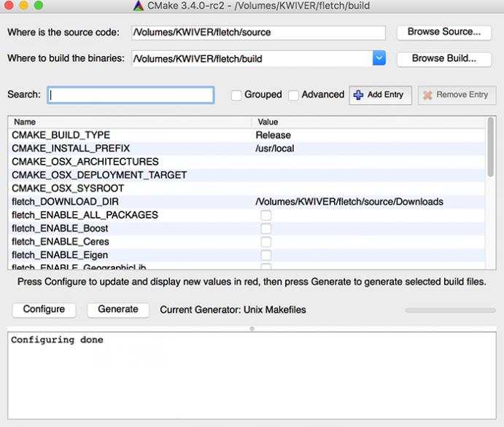504x427 pixels.
Task: Open the build directory dropdown arrow
Action: click(x=379, y=58)
